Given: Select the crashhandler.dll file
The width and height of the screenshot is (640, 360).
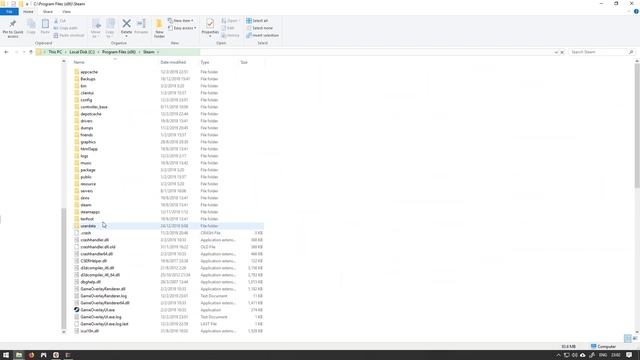Looking at the screenshot, I should (95, 240).
